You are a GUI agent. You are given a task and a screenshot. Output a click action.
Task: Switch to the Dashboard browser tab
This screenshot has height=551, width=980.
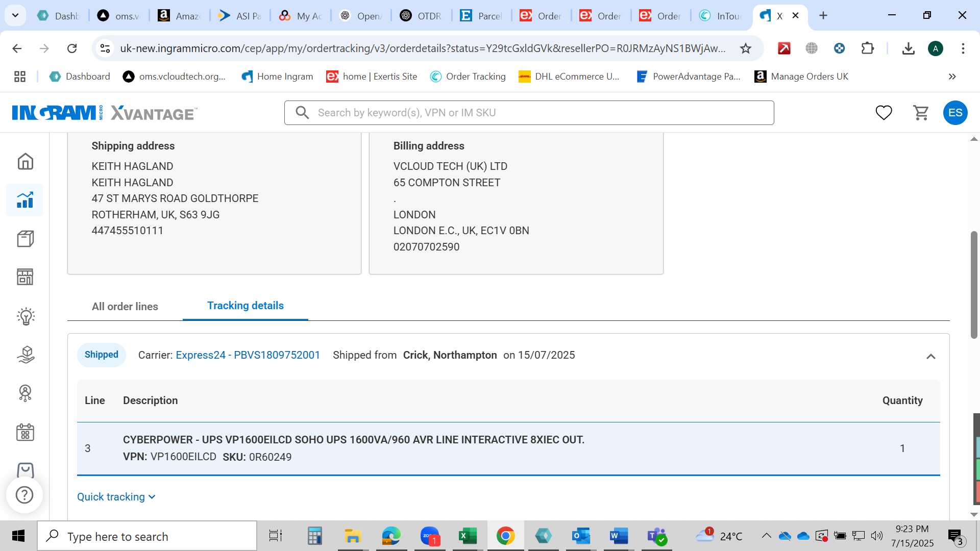click(x=59, y=16)
